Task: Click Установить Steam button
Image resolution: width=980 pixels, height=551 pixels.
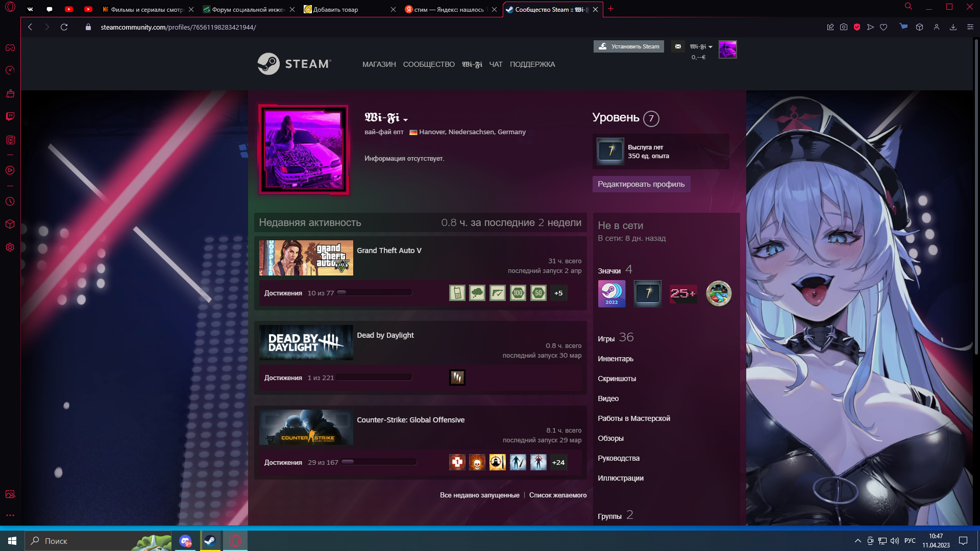Action: (629, 46)
